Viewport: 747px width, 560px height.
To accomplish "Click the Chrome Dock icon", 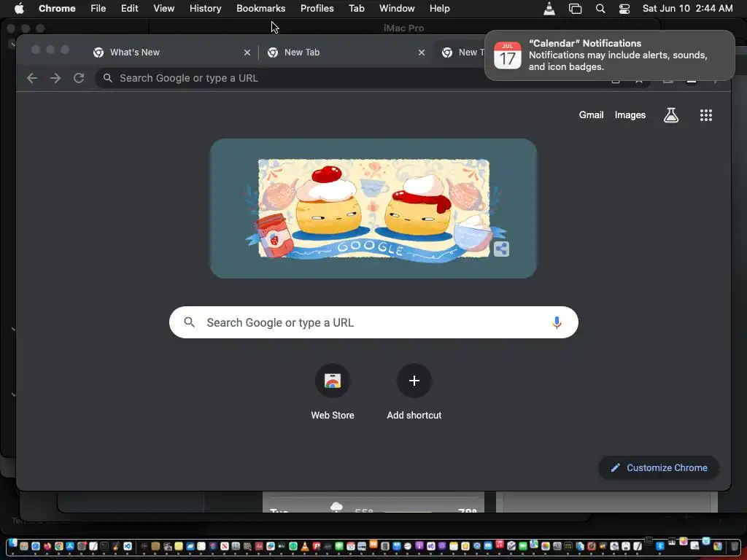I will pos(59,546).
